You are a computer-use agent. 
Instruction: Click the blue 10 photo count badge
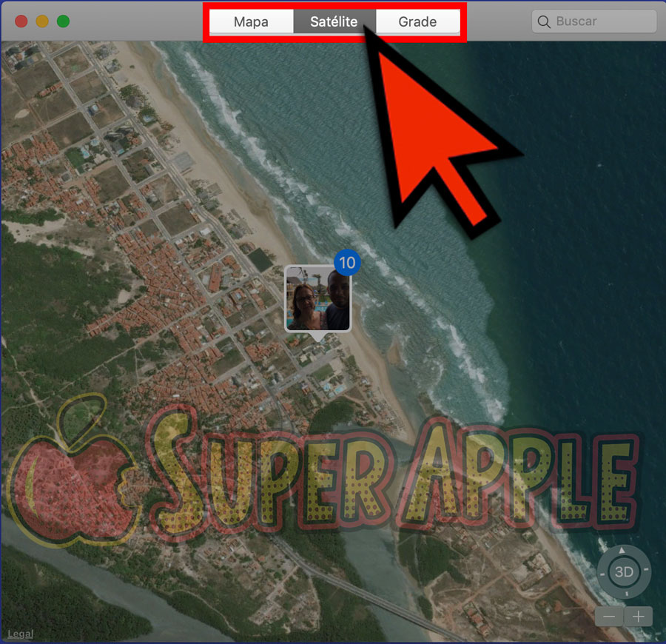pyautogui.click(x=346, y=262)
